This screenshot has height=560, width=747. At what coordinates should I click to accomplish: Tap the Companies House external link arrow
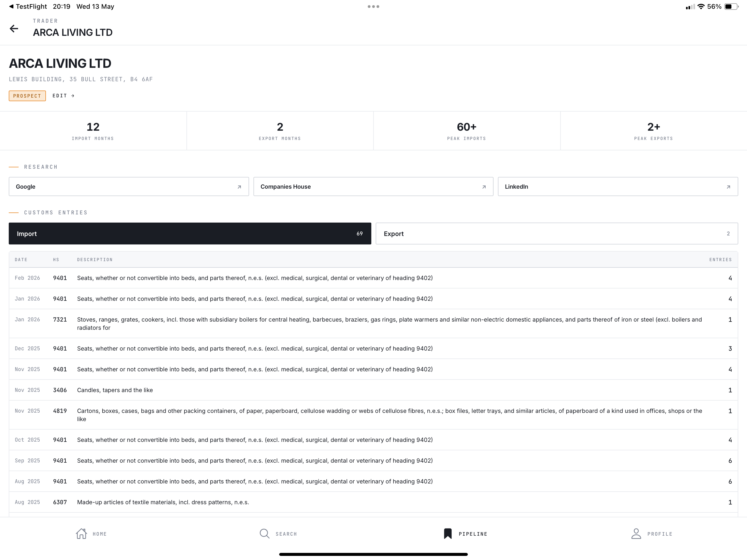[484, 187]
